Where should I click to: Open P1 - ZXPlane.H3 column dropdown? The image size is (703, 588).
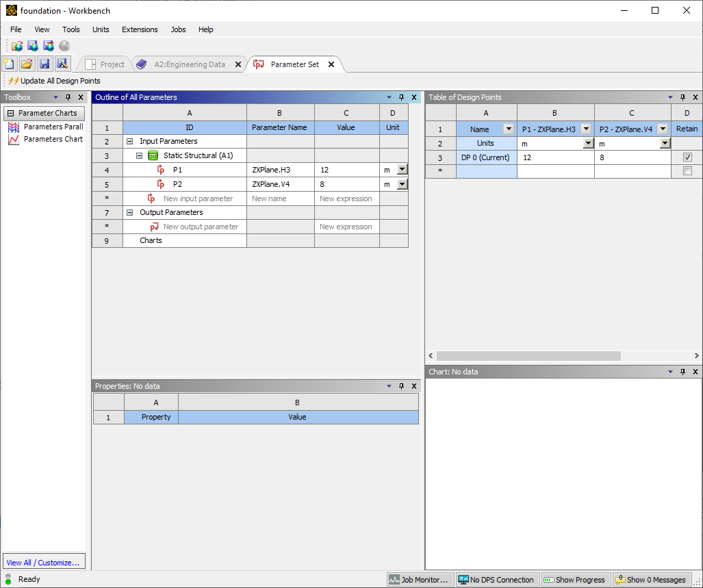[x=585, y=129]
